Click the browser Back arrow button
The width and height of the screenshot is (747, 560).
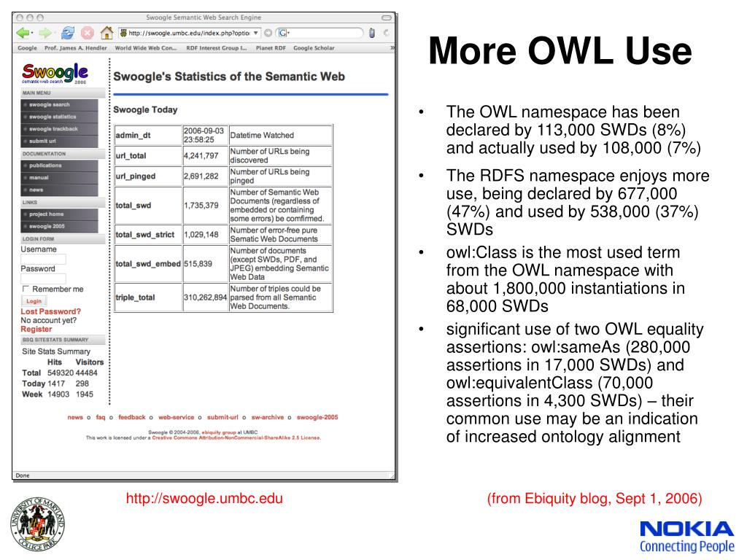click(x=23, y=33)
